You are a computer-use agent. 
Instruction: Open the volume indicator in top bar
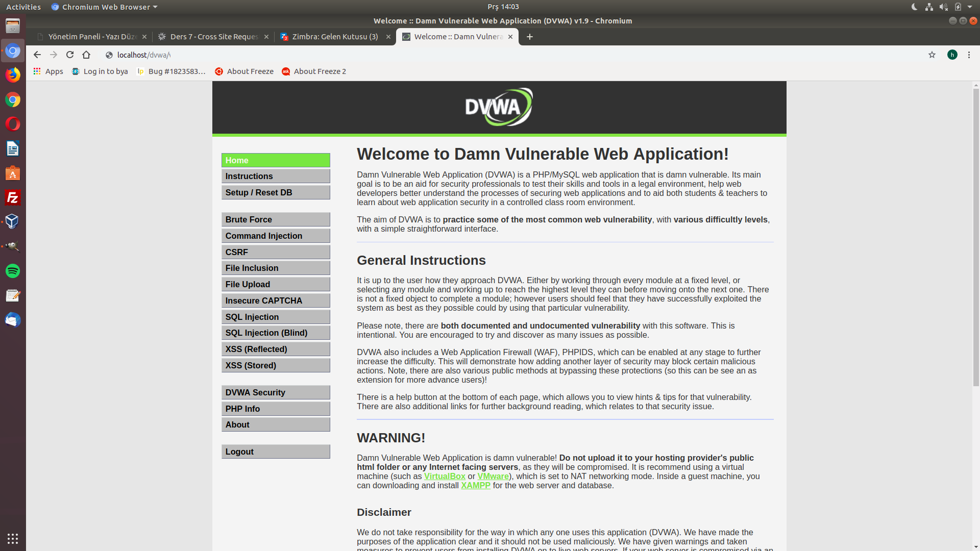(x=944, y=7)
